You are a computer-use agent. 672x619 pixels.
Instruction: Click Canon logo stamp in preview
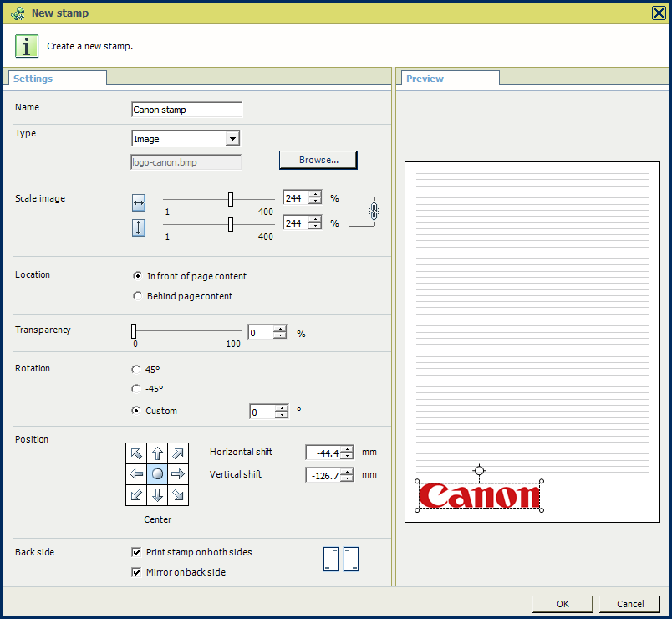479,495
